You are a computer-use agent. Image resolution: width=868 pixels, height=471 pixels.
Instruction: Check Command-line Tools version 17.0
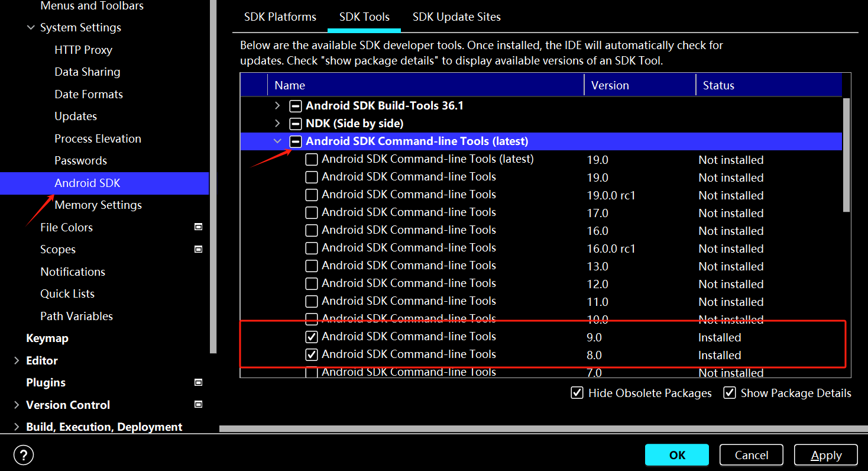tap(312, 212)
